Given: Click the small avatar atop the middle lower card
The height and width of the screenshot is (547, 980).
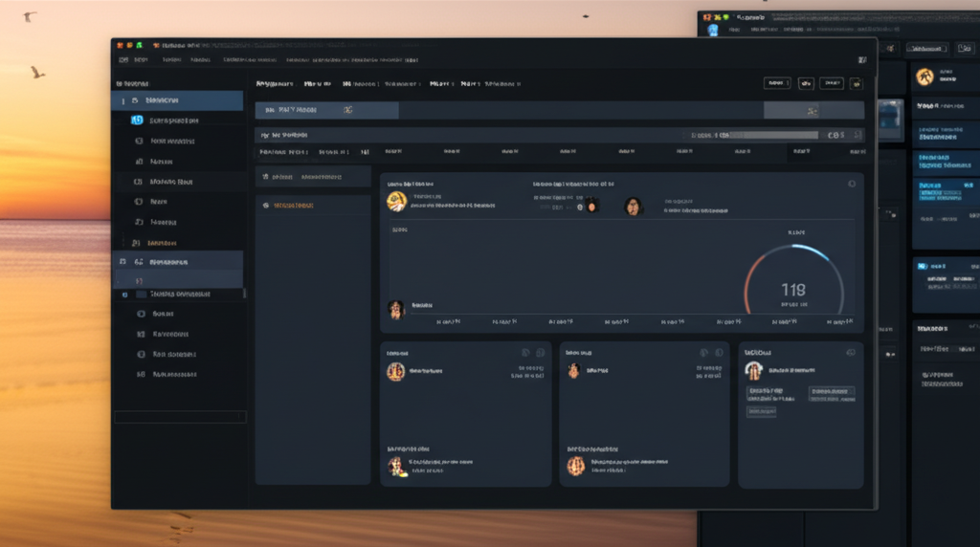Looking at the screenshot, I should (x=573, y=371).
